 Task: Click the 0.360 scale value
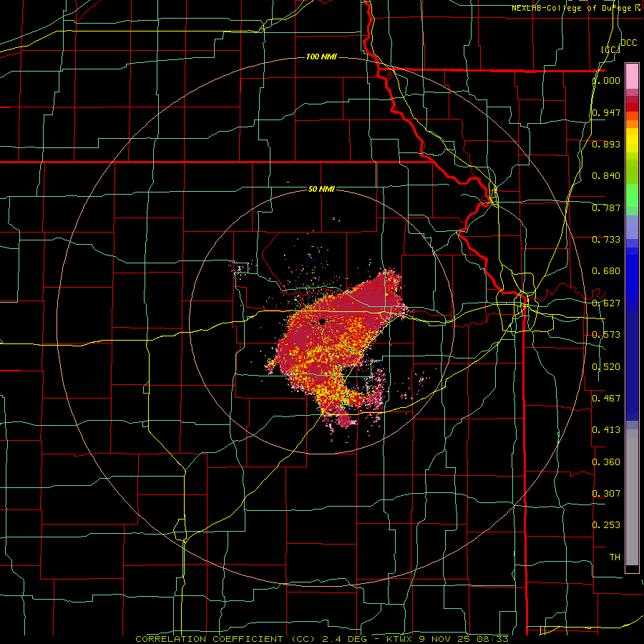pyautogui.click(x=606, y=462)
